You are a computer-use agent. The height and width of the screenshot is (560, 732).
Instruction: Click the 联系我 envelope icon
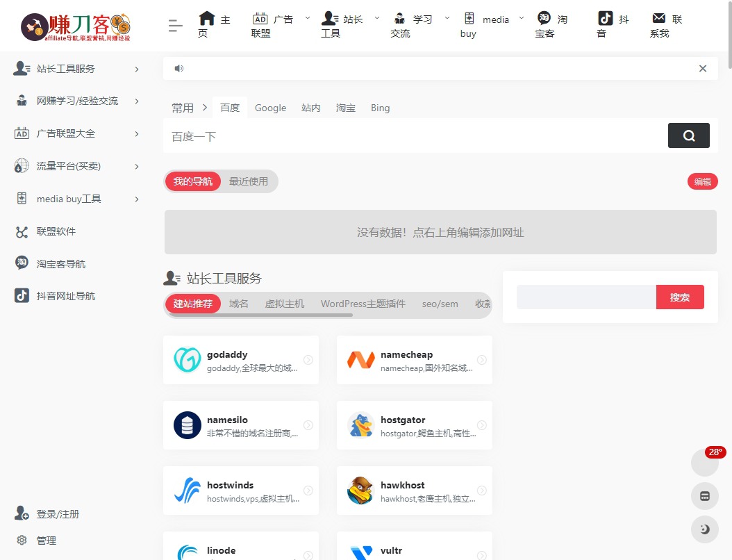tap(658, 18)
